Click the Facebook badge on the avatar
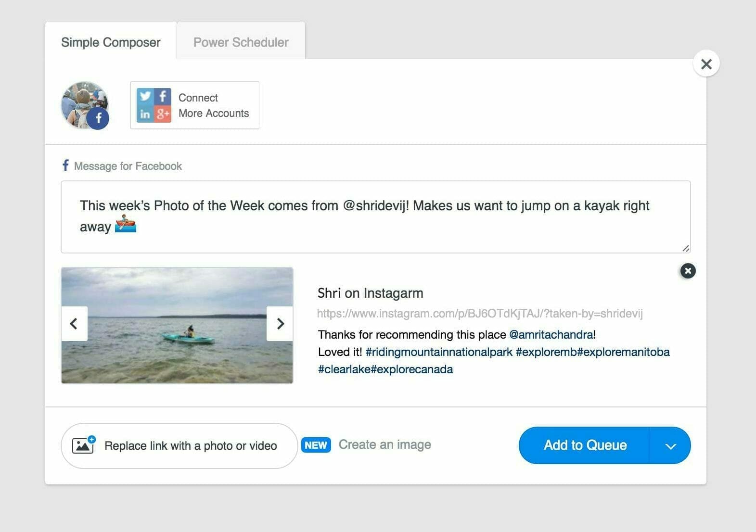The height and width of the screenshot is (532, 756). [98, 118]
